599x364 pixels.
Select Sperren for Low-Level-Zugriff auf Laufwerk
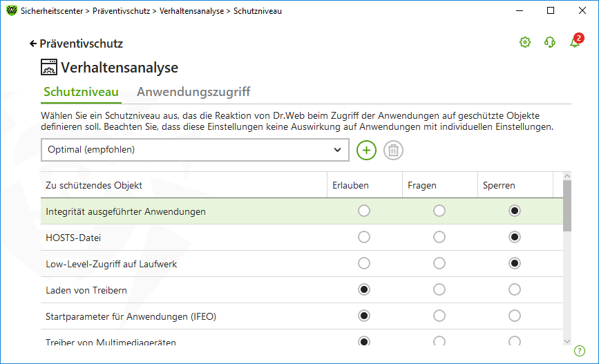515,263
